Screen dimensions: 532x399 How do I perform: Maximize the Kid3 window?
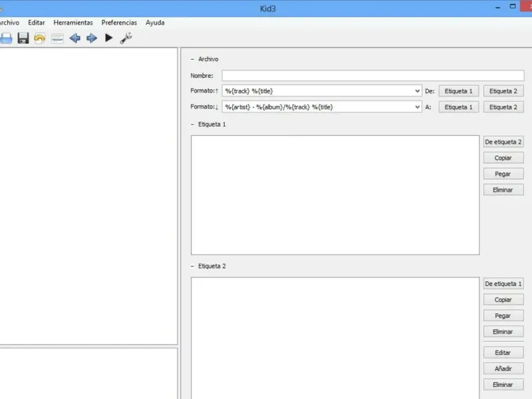tap(513, 7)
